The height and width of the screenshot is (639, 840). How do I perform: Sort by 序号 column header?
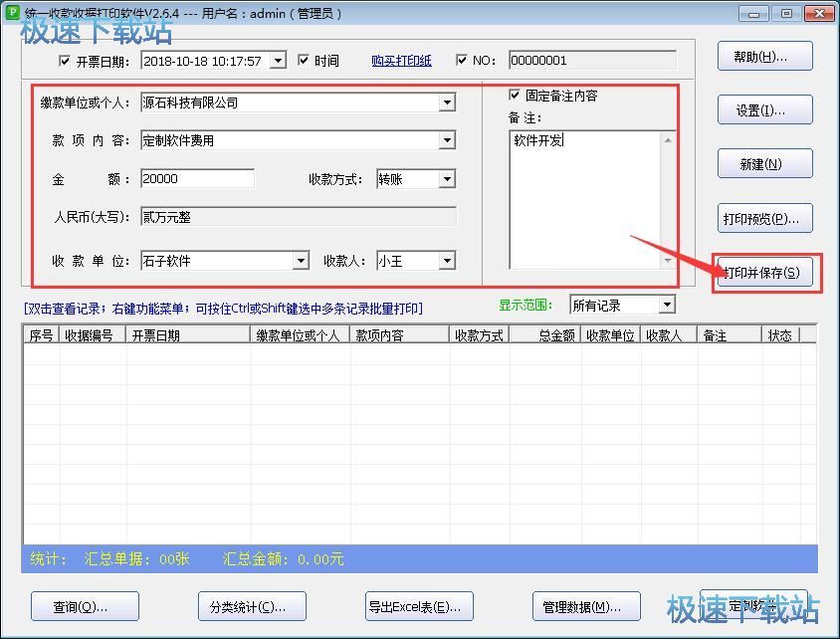tap(41, 335)
